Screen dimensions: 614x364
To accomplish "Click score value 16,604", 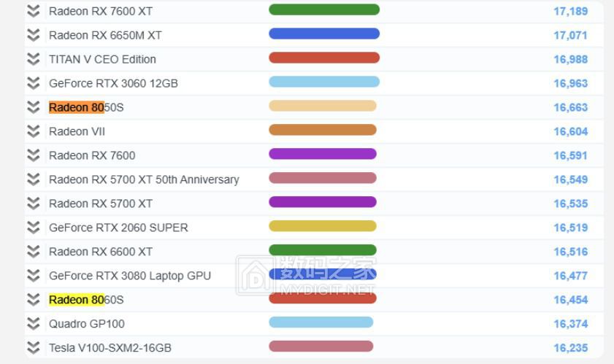I will pos(570,131).
